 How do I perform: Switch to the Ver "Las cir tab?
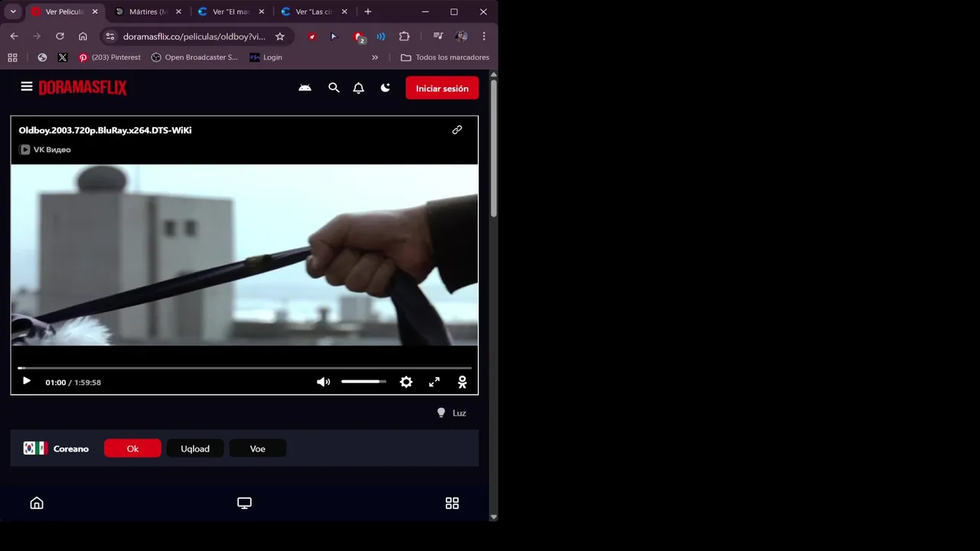pyautogui.click(x=315, y=11)
